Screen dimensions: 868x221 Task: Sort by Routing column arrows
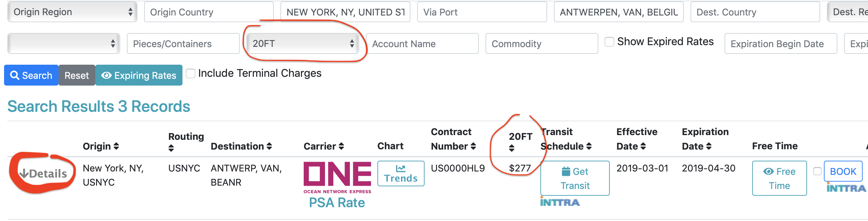click(171, 148)
